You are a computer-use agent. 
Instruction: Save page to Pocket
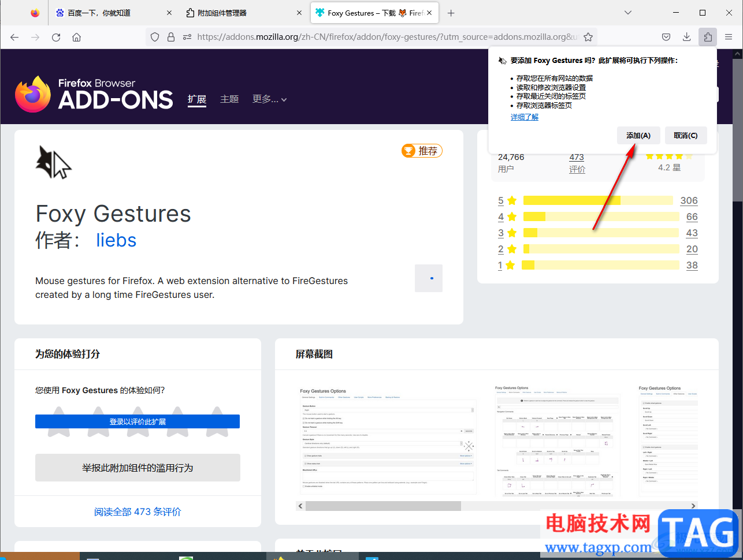(x=666, y=37)
